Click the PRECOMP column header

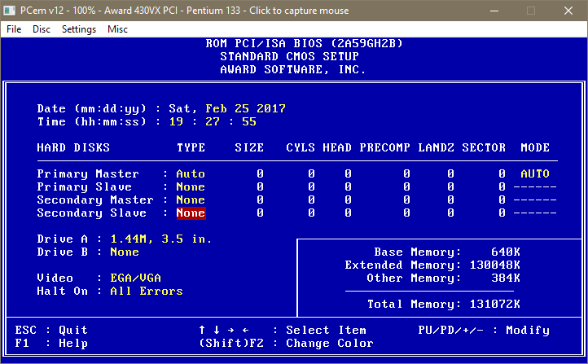click(384, 147)
